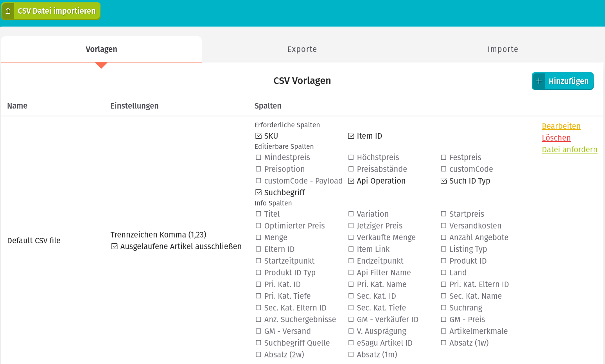605x364 pixels.
Task: Switch to the Vorlagen tab
Action: [x=101, y=49]
